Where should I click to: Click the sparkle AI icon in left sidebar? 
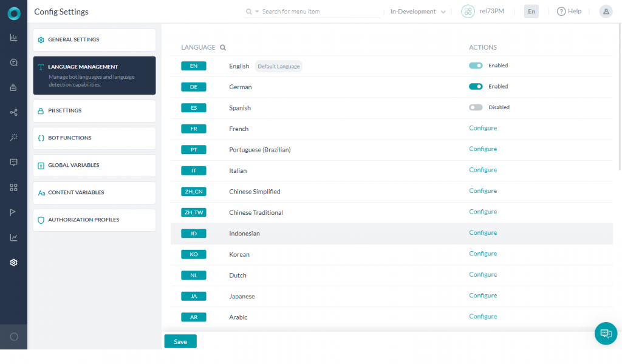tap(13, 136)
